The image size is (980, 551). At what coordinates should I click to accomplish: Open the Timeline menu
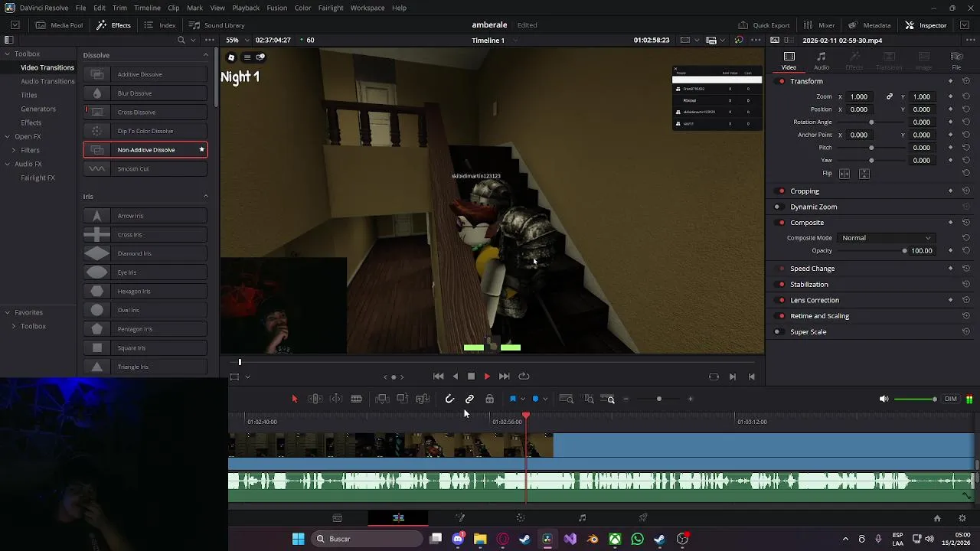click(147, 8)
